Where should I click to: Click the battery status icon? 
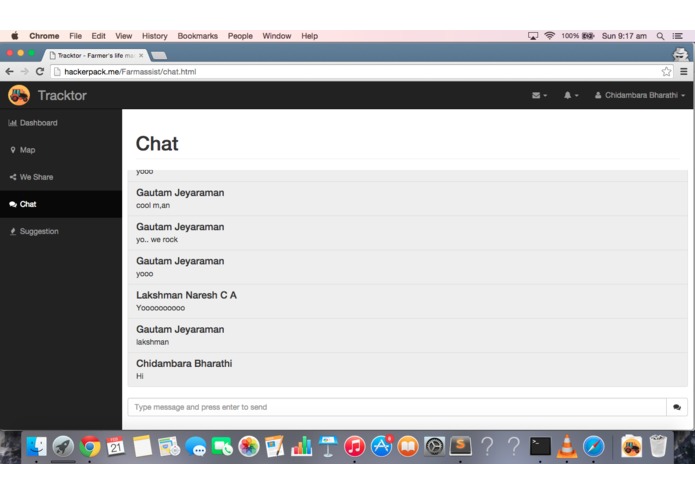(588, 36)
